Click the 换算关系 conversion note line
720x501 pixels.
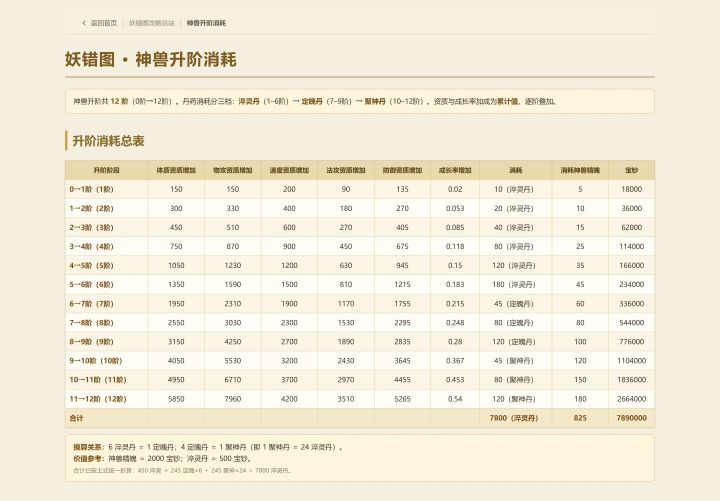pos(208,447)
